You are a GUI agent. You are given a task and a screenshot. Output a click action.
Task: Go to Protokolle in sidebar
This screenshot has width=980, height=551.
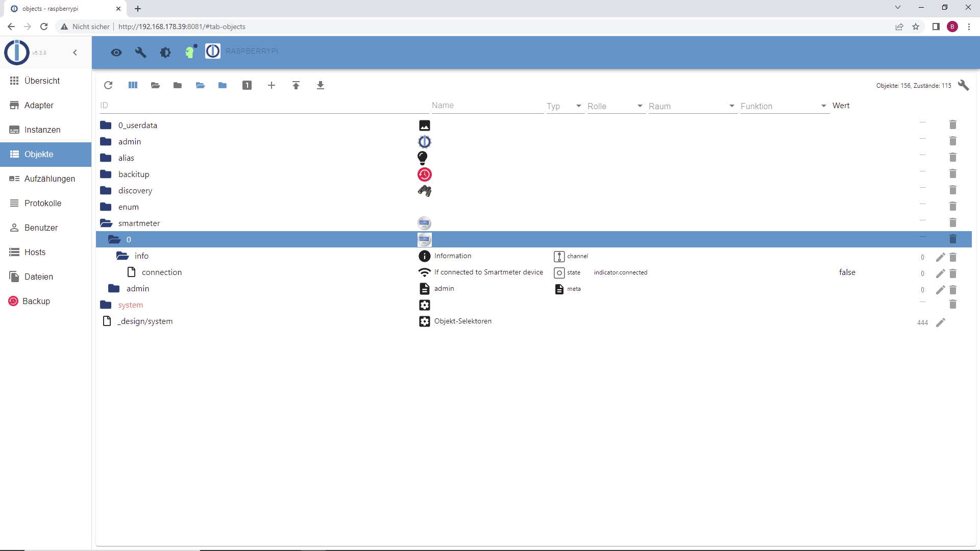pyautogui.click(x=43, y=203)
